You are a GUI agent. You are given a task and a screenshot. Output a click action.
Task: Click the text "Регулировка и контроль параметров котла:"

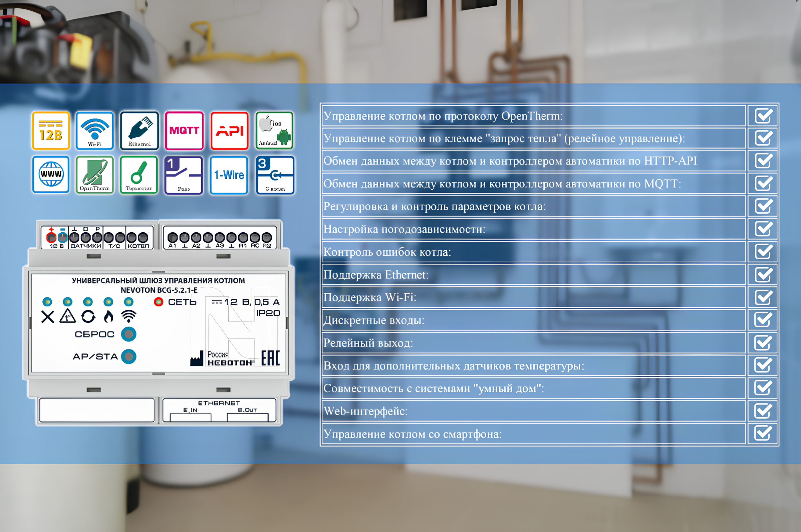coord(435,206)
